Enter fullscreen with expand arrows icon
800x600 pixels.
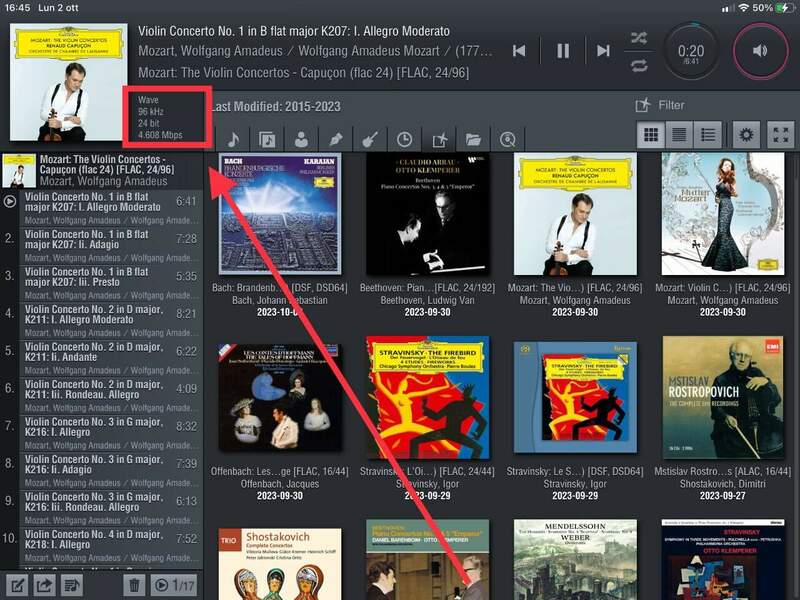click(779, 135)
